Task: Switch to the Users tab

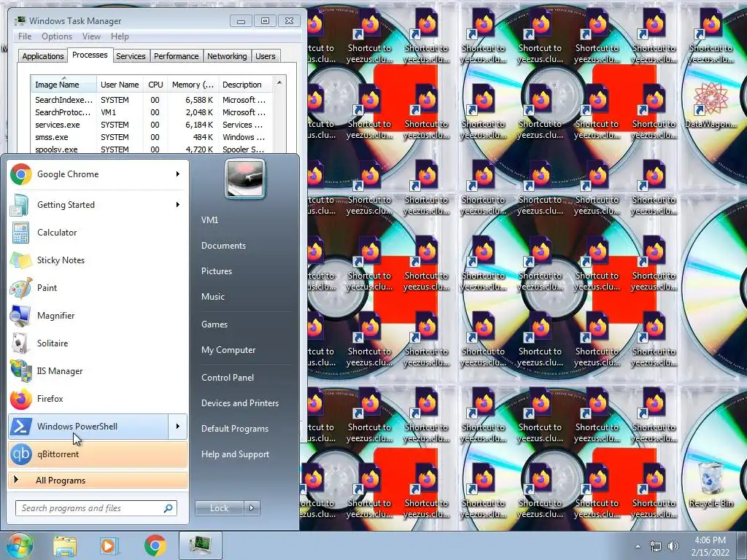Action: [x=266, y=56]
